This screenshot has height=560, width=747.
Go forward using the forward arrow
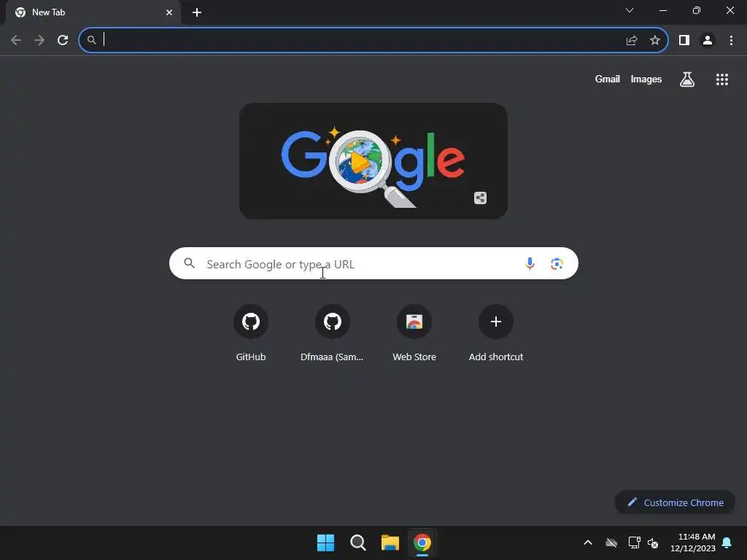pos(39,40)
